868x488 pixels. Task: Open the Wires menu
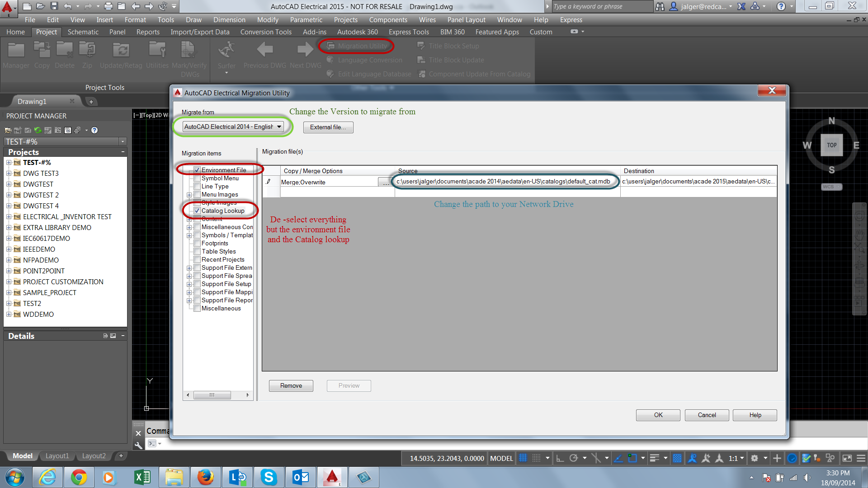427,19
